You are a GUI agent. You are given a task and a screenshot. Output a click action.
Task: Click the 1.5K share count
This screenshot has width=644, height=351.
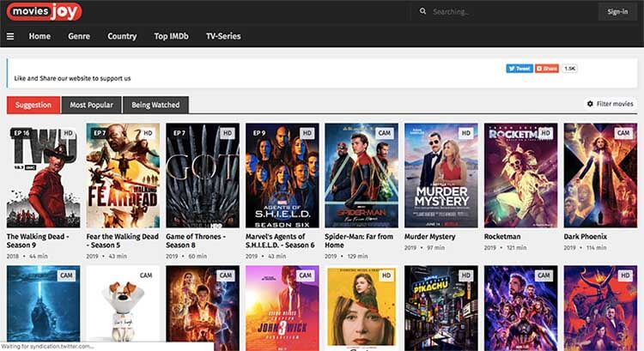[569, 69]
